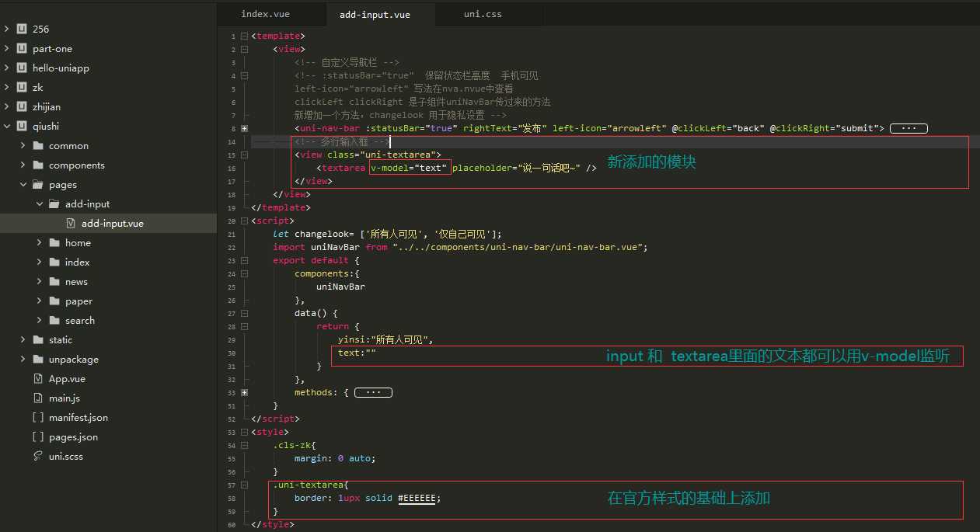Expand the index folder chevron
The image size is (980, 532).
click(x=39, y=262)
